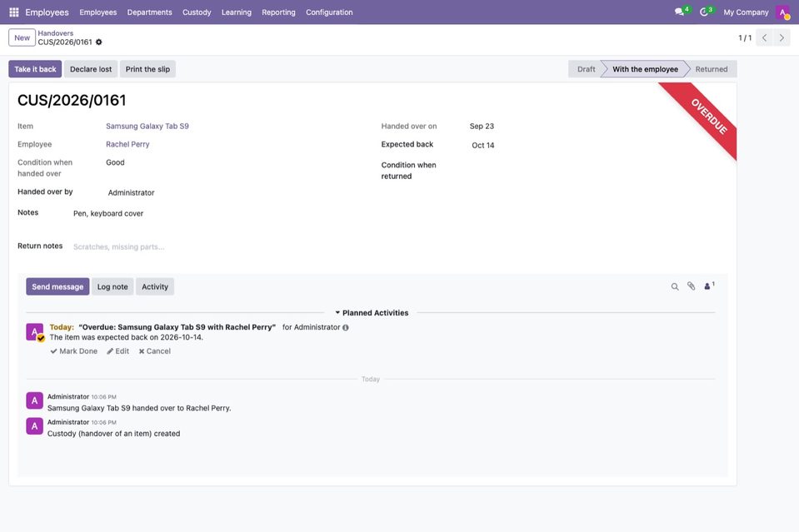This screenshot has height=532, width=799.
Task: Mark the overdue activity as Done
Action: click(74, 351)
